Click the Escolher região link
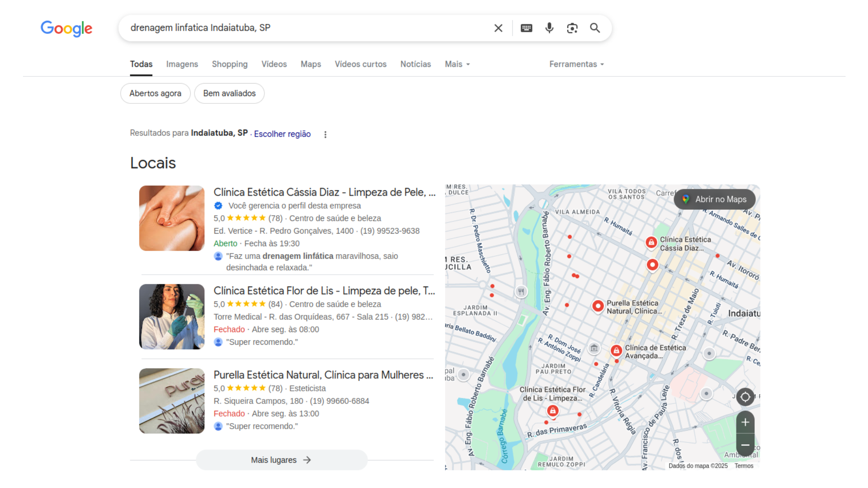The image size is (868, 488). (282, 134)
